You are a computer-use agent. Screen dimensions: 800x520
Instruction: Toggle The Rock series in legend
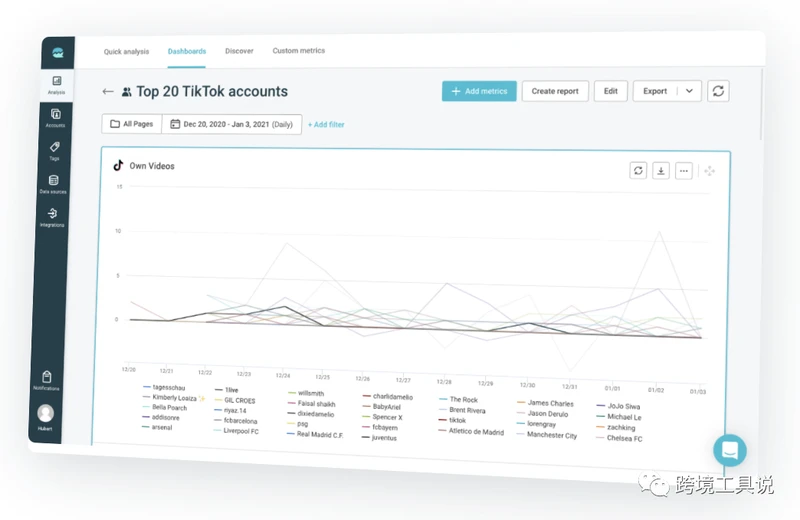459,400
